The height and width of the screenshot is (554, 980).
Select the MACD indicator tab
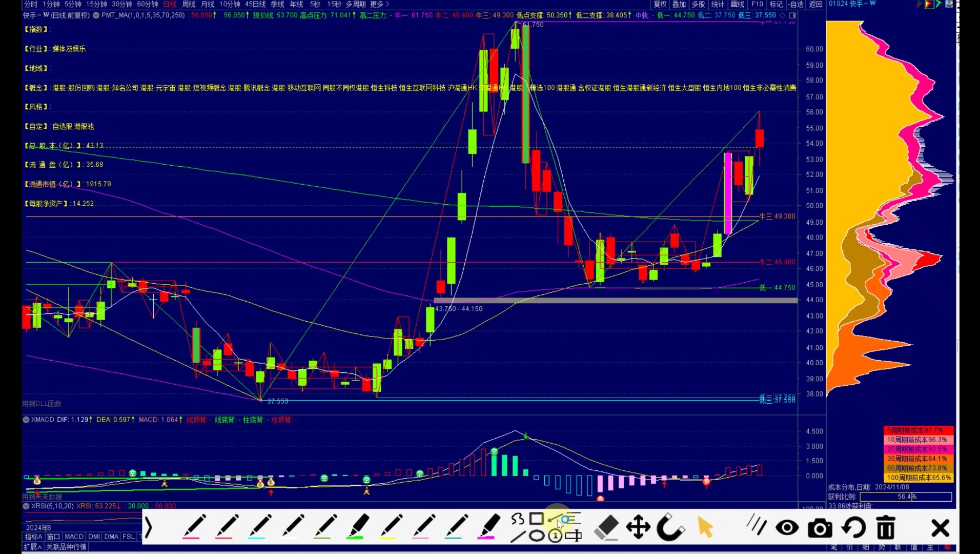[x=74, y=537]
